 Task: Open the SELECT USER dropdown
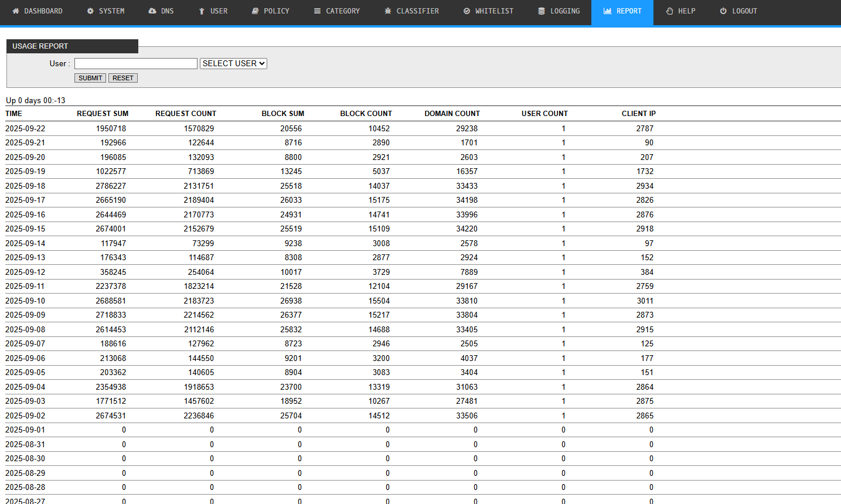233,63
